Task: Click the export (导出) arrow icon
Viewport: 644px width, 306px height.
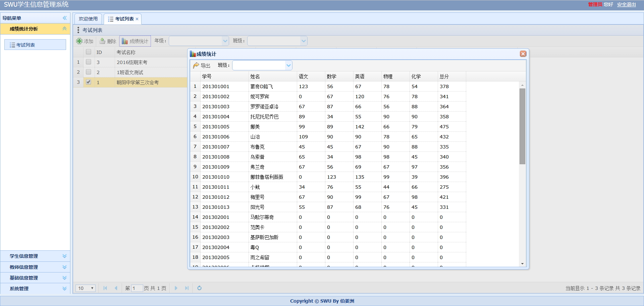Action: (196, 65)
